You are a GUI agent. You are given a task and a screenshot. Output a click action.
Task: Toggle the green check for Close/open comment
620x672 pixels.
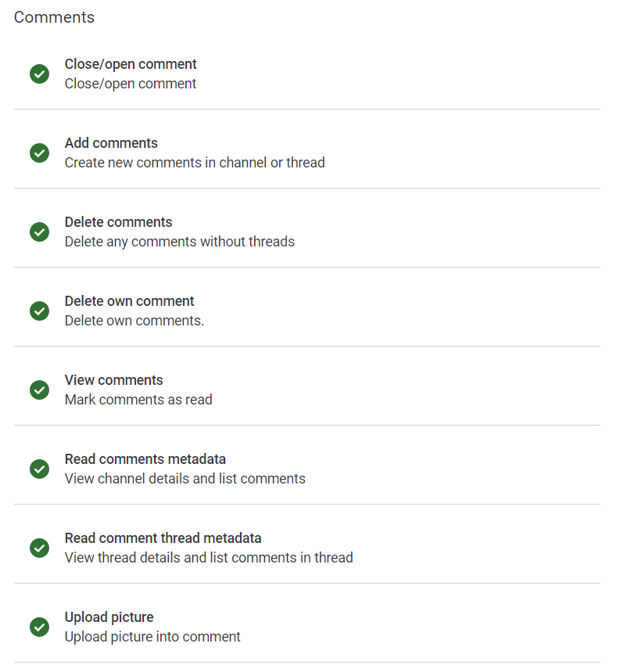(x=39, y=74)
